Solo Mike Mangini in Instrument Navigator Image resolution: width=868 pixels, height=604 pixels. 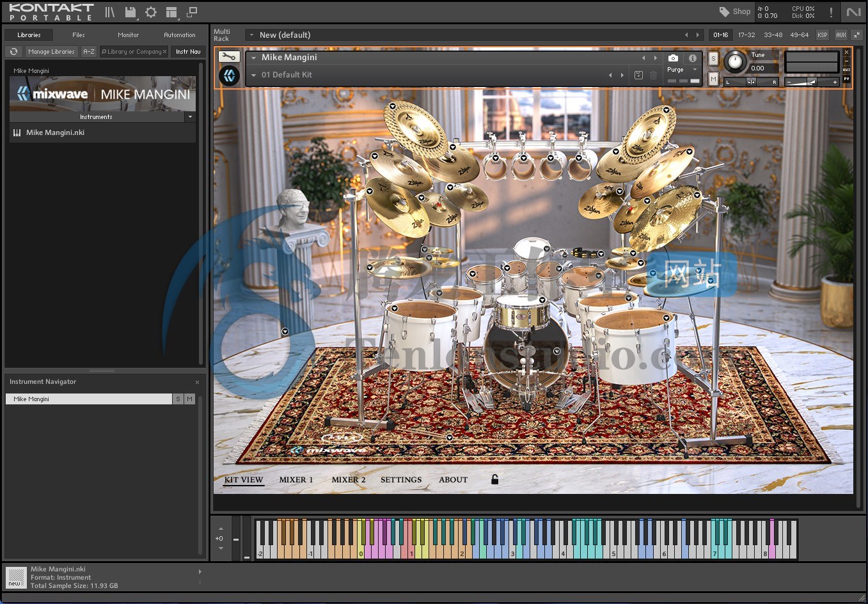click(178, 399)
